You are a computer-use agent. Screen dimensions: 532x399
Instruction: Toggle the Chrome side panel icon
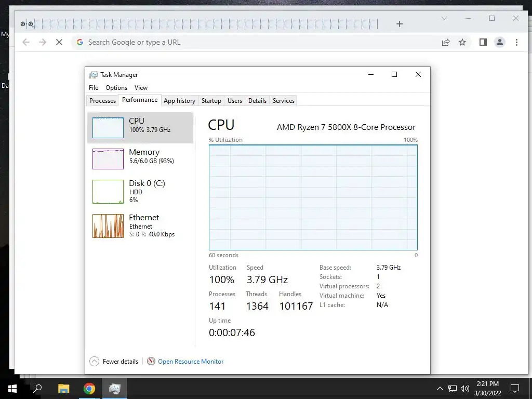point(483,42)
